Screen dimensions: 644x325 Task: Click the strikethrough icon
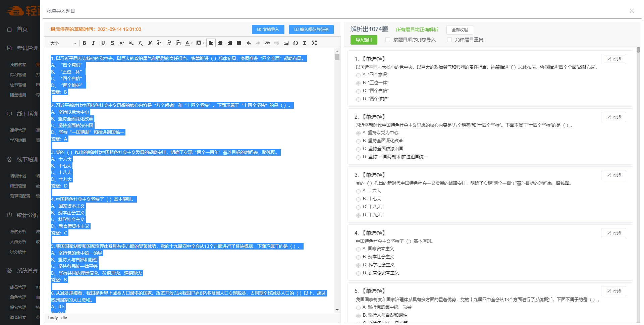pyautogui.click(x=112, y=43)
